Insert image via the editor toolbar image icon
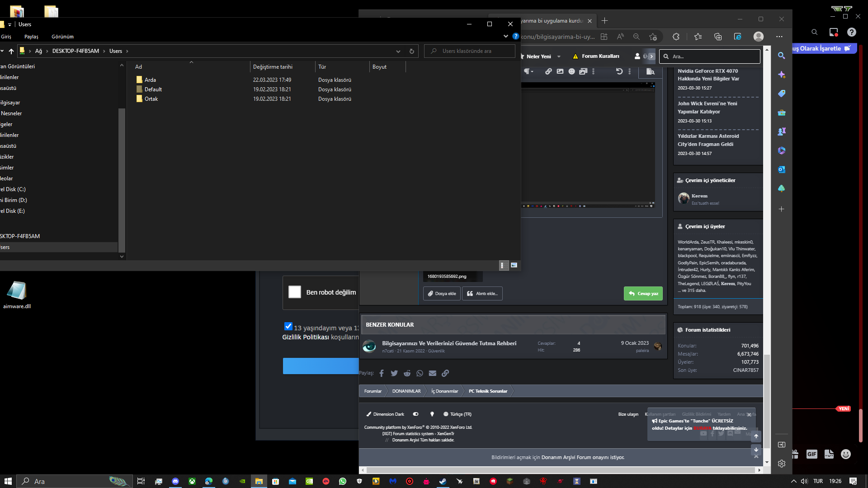 (560, 71)
